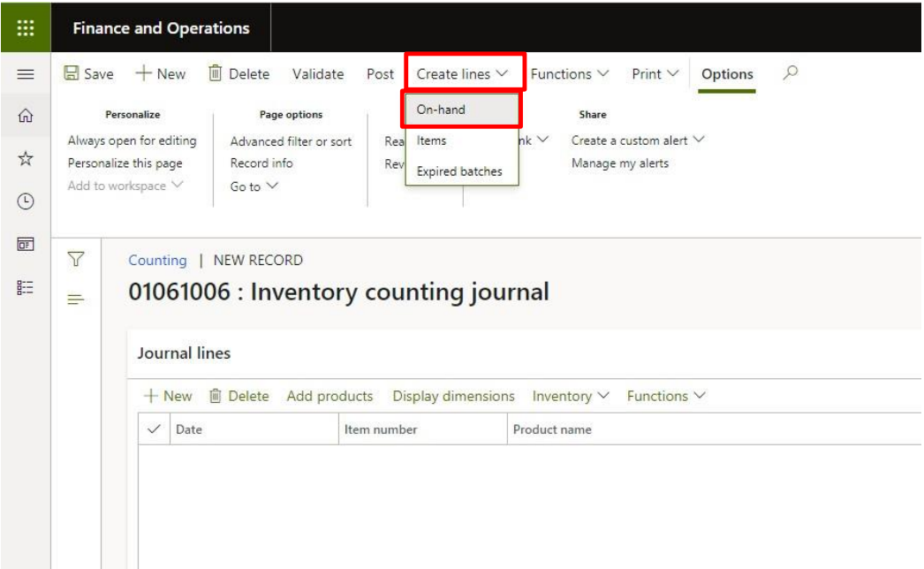924x569 pixels.
Task: Open the Print dropdown
Action: (655, 74)
